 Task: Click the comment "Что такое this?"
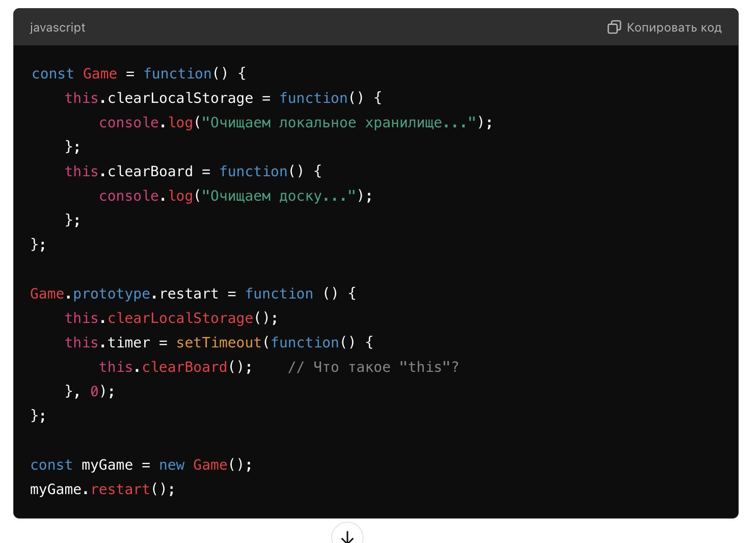[x=373, y=367]
